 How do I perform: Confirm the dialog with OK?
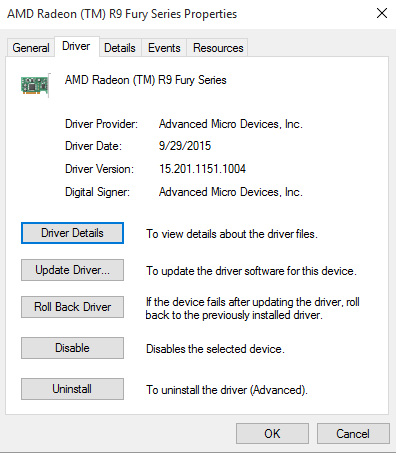(x=272, y=434)
